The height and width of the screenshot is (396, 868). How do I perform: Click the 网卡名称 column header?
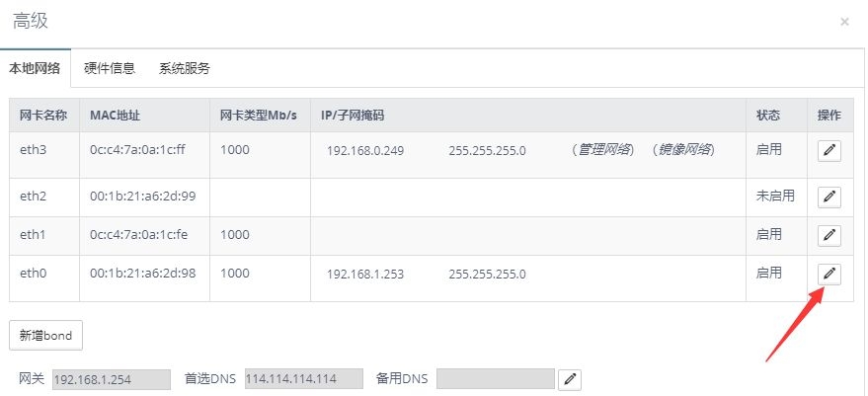coord(43,116)
